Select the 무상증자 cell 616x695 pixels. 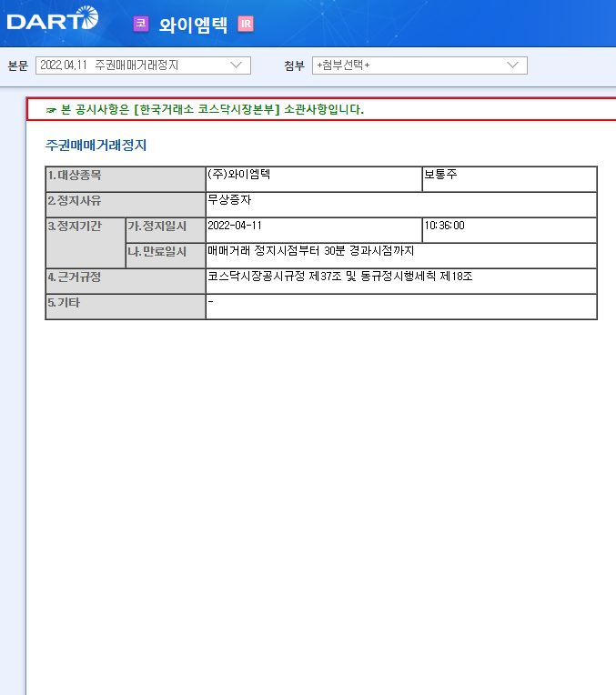click(x=401, y=205)
